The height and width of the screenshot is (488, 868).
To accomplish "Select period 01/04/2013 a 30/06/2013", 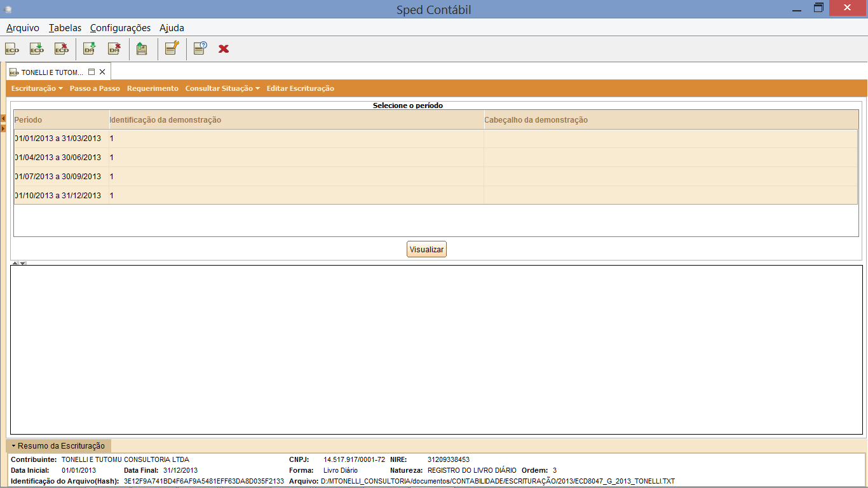I will (x=58, y=158).
